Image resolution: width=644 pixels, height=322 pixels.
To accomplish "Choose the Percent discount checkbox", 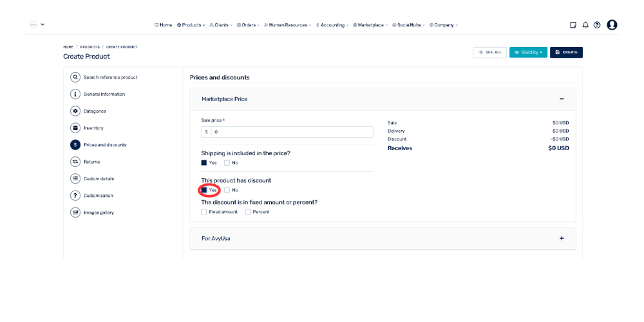I will (248, 212).
